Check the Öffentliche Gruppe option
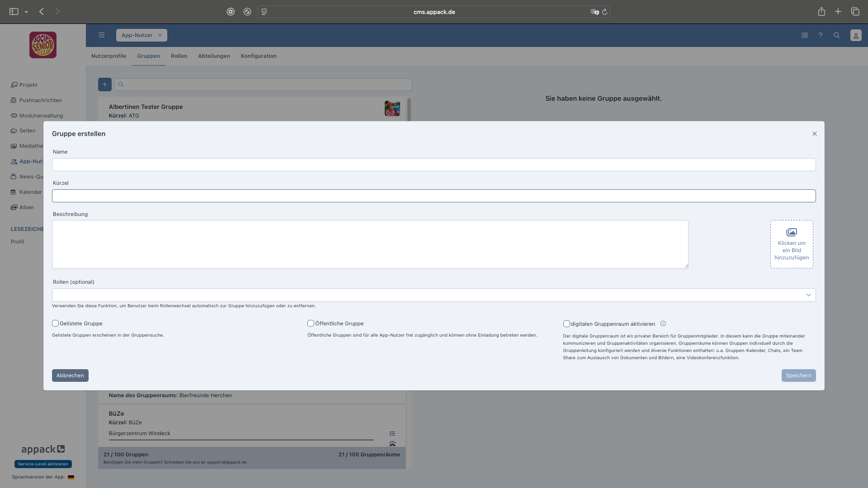868x488 pixels. coord(311,324)
